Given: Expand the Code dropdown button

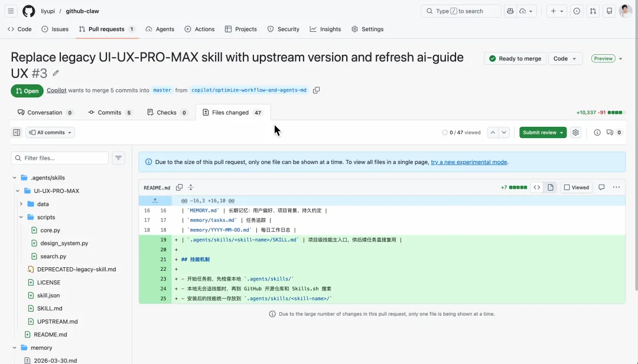Looking at the screenshot, I should (565, 58).
